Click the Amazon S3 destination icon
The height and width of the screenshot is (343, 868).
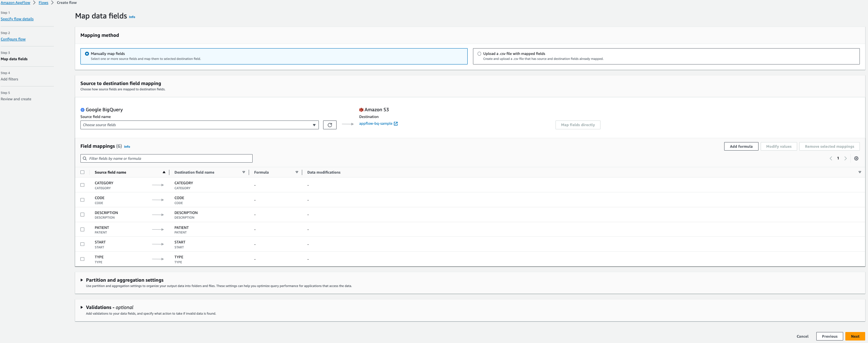[362, 109]
